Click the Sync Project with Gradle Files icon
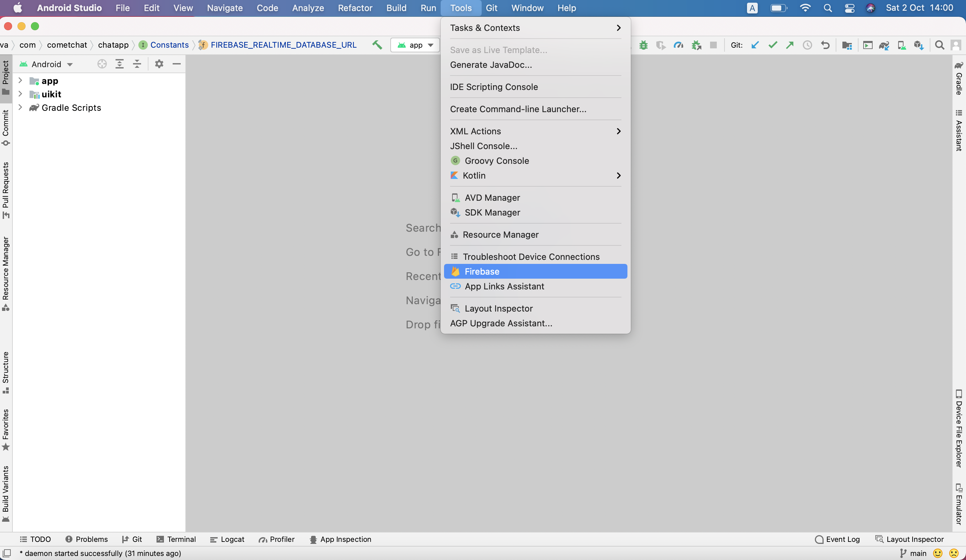The height and width of the screenshot is (560, 966). click(884, 45)
